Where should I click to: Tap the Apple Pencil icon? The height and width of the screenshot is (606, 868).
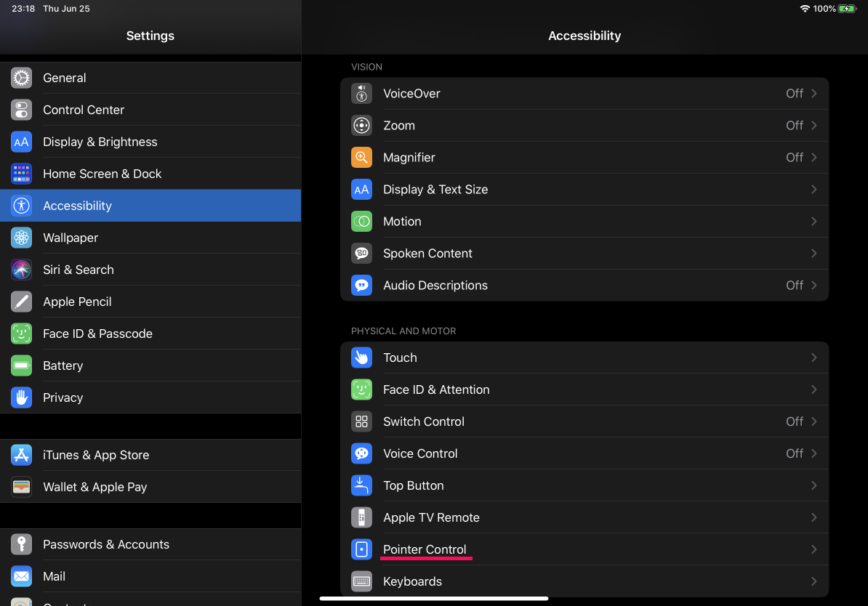point(21,302)
